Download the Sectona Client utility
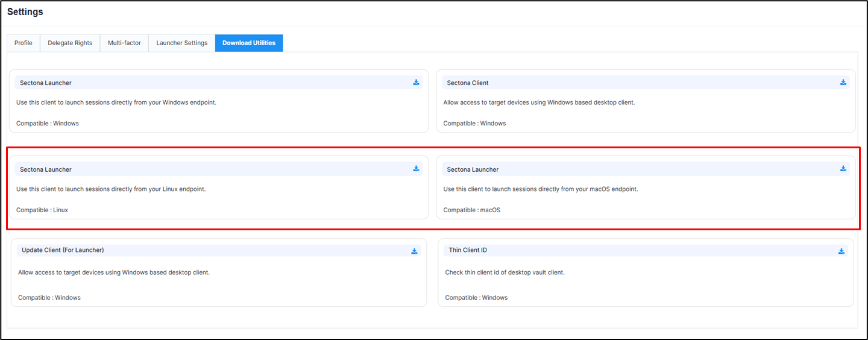Screen dimensions: 868x340 click(x=843, y=83)
